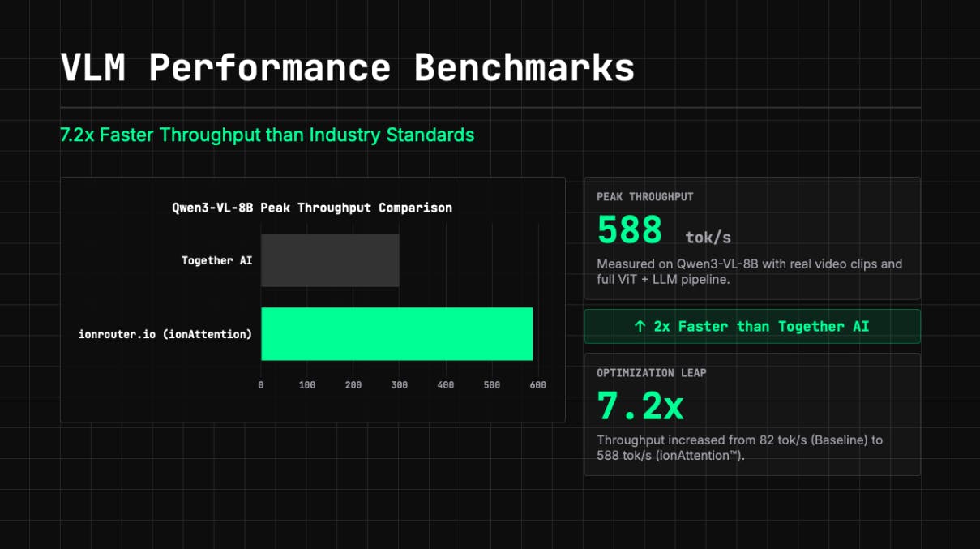Click the 300 tick on chart axis
The image size is (980, 549).
pyautogui.click(x=399, y=385)
